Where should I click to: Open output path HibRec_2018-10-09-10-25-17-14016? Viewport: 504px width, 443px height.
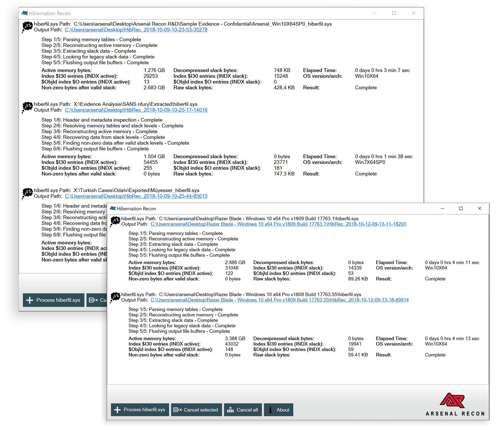coord(136,110)
